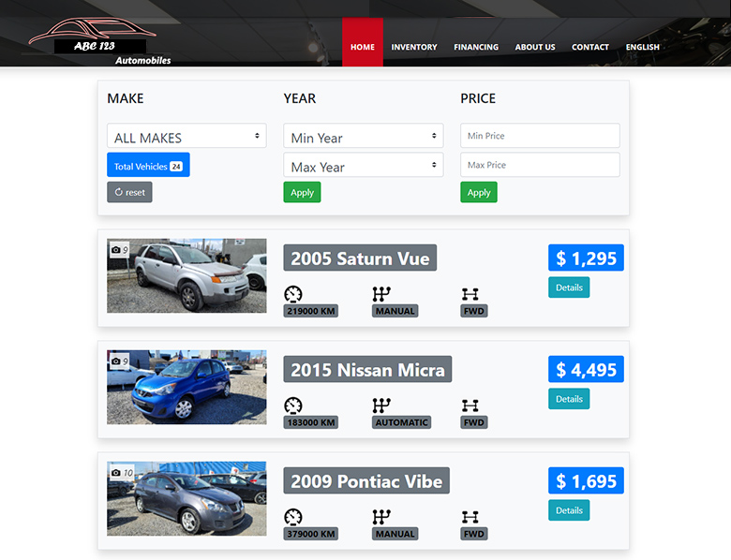
Task: Open the ABOUT US page
Action: (535, 47)
